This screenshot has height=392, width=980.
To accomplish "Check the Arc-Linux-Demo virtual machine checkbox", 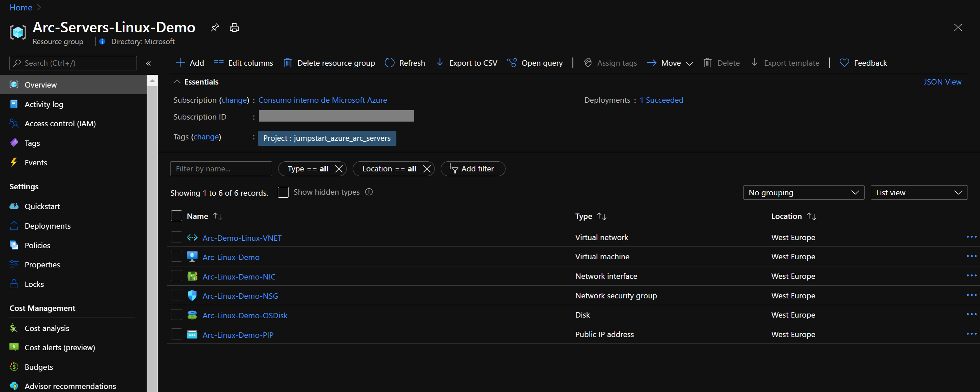I will (x=177, y=257).
